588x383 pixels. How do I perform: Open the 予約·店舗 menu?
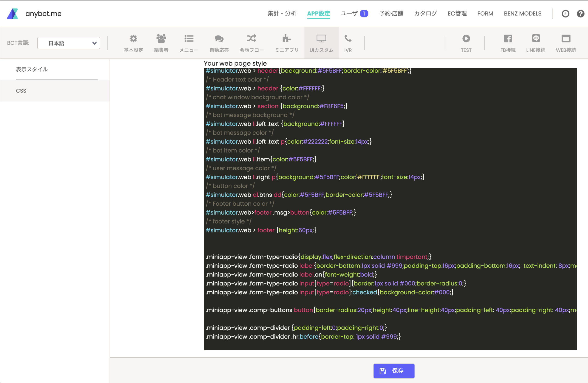pyautogui.click(x=391, y=14)
